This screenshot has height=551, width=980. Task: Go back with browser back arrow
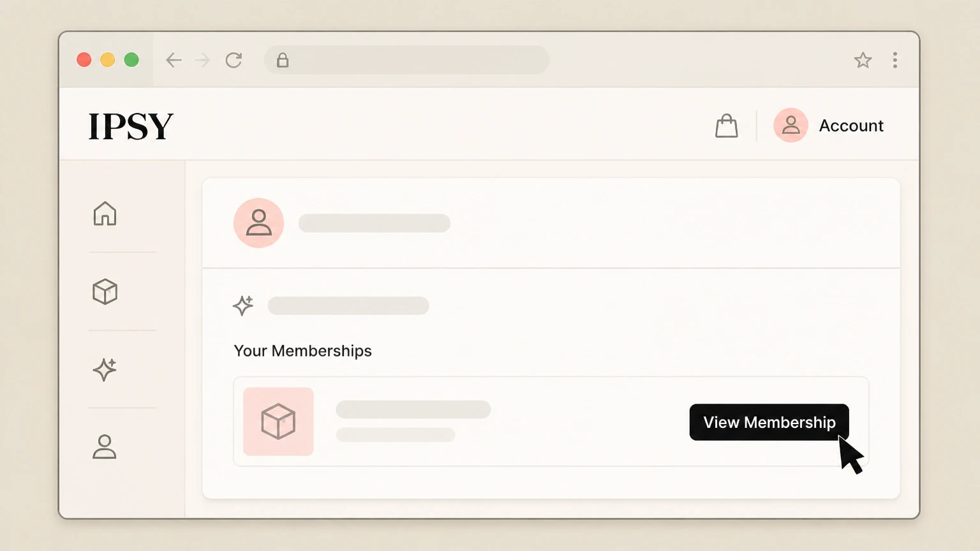point(174,60)
